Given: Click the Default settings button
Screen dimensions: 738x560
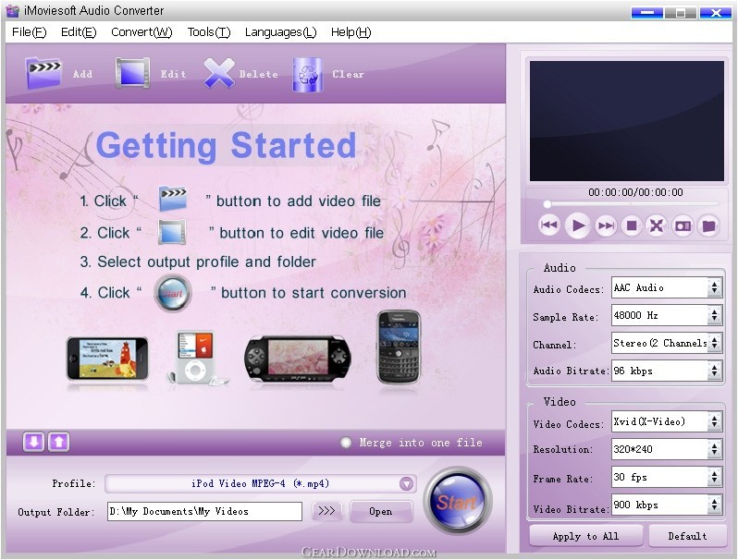Looking at the screenshot, I should click(687, 536).
